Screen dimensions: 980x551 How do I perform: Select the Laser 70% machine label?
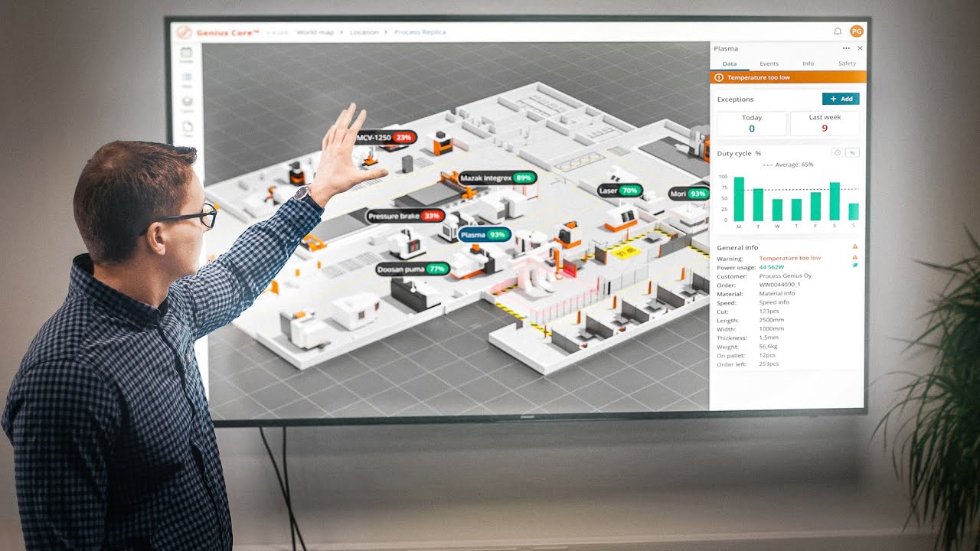coord(619,191)
